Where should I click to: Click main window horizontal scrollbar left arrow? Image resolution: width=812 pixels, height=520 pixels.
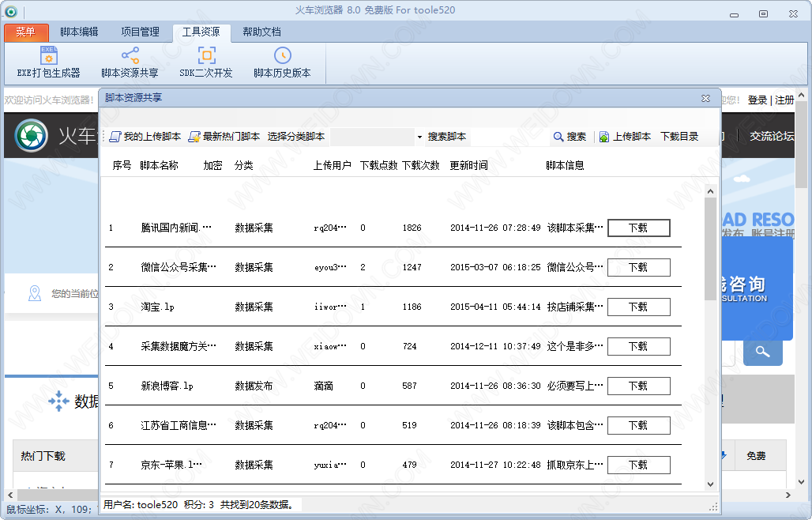[9, 496]
